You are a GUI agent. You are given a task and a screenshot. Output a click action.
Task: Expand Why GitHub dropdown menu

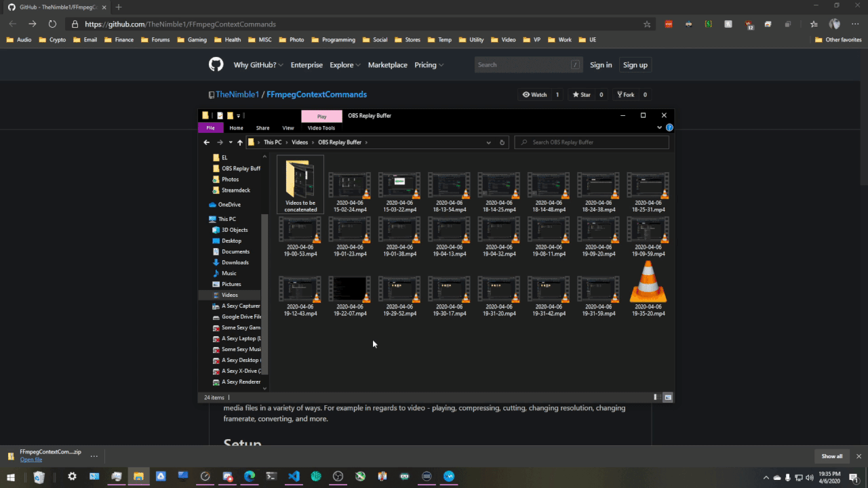(x=259, y=65)
